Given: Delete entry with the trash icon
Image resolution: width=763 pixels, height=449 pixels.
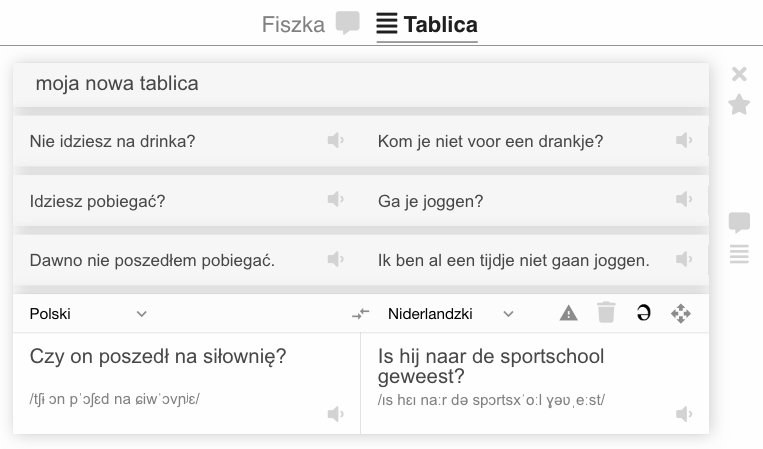Looking at the screenshot, I should click(x=606, y=312).
